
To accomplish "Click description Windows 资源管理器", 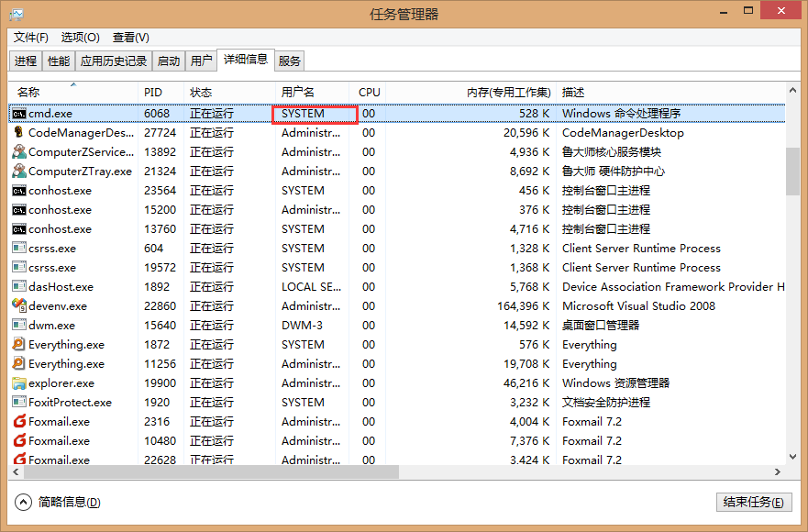I will coord(615,383).
